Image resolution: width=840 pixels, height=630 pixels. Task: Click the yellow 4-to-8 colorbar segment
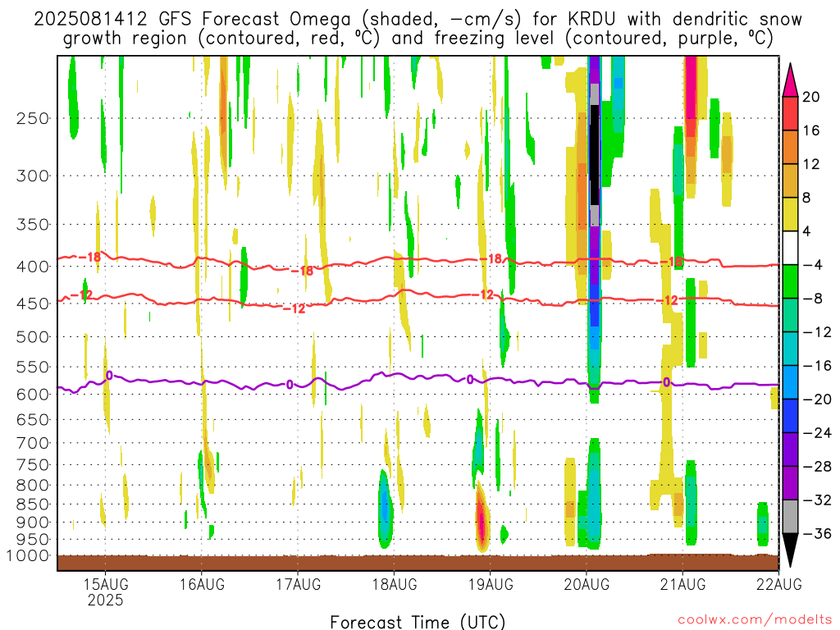pos(790,214)
